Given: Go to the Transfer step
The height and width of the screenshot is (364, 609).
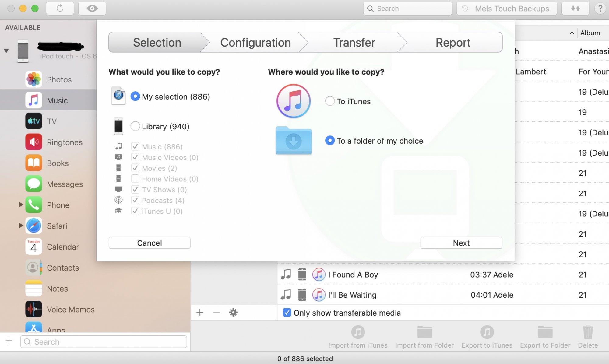Looking at the screenshot, I should tap(354, 42).
